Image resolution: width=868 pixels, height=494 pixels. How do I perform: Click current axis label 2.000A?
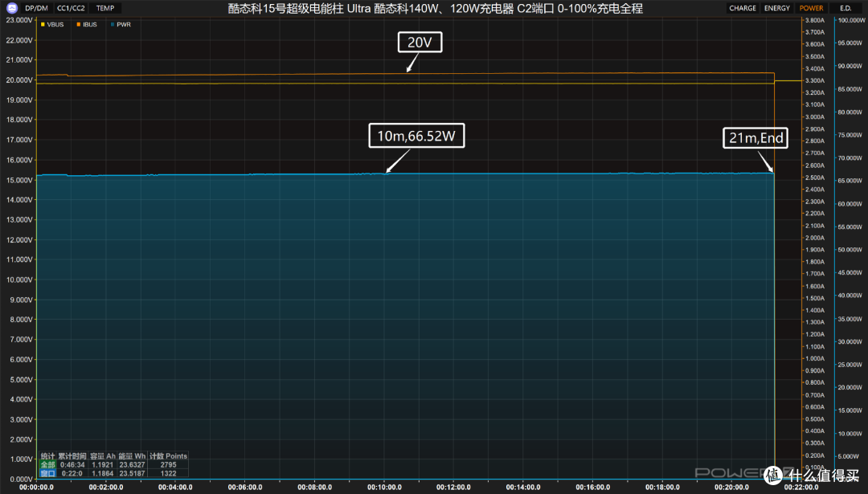pos(814,238)
